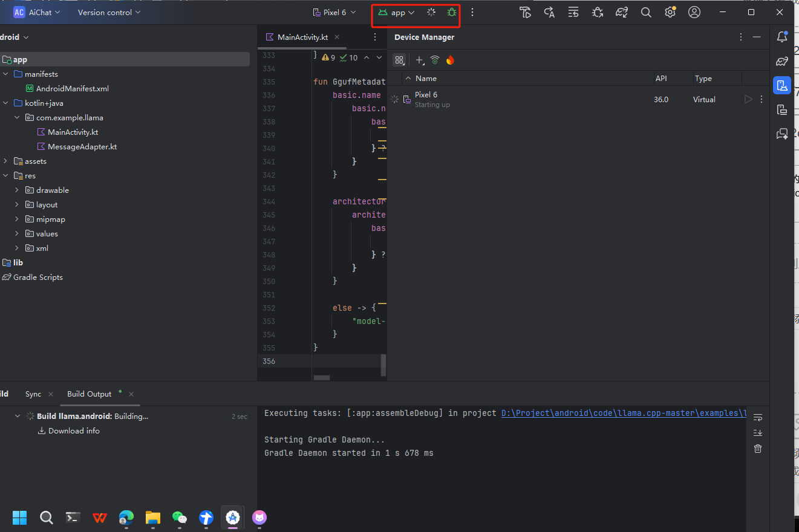The width and height of the screenshot is (799, 532).
Task: Clear build output with trash icon
Action: click(x=758, y=449)
